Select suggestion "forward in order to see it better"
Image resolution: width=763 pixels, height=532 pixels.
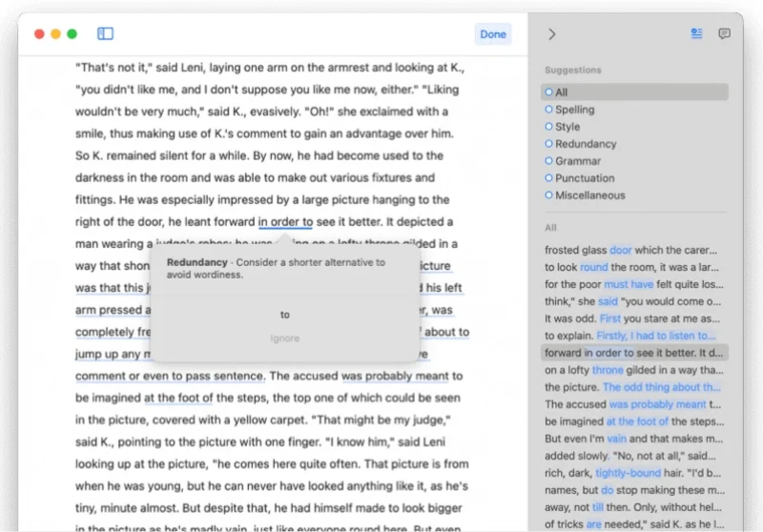click(x=634, y=353)
